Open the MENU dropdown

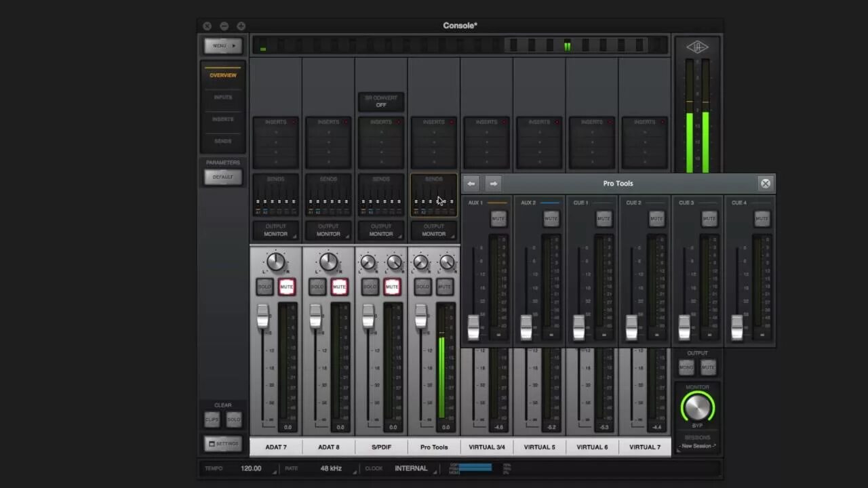click(223, 46)
